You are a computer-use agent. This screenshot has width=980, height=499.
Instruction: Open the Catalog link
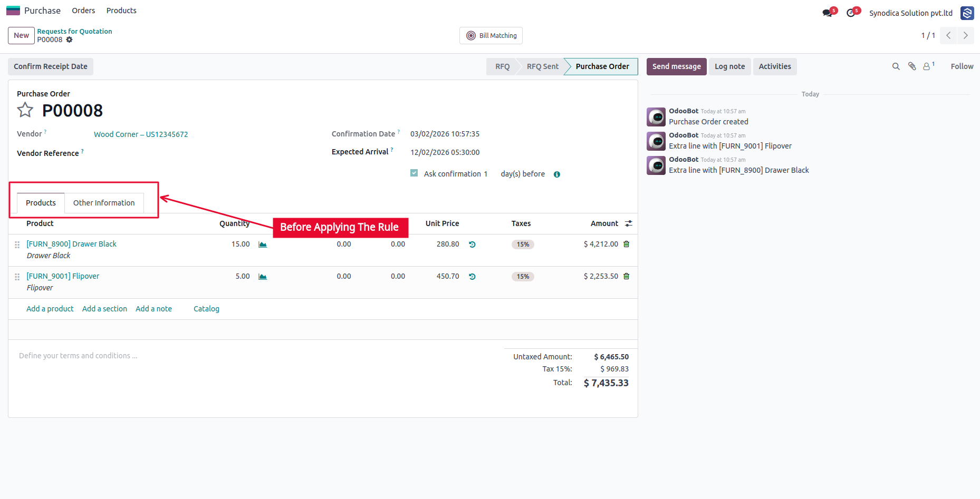(x=206, y=309)
